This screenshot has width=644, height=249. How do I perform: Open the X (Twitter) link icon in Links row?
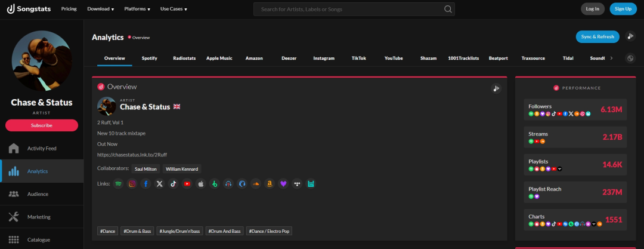click(159, 184)
